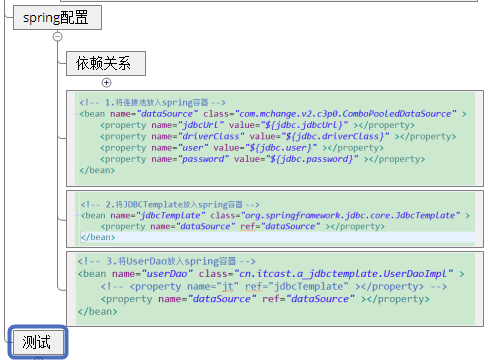Select the 依赖关系 node
Viewport: 497px width, 360px height.
coord(106,63)
